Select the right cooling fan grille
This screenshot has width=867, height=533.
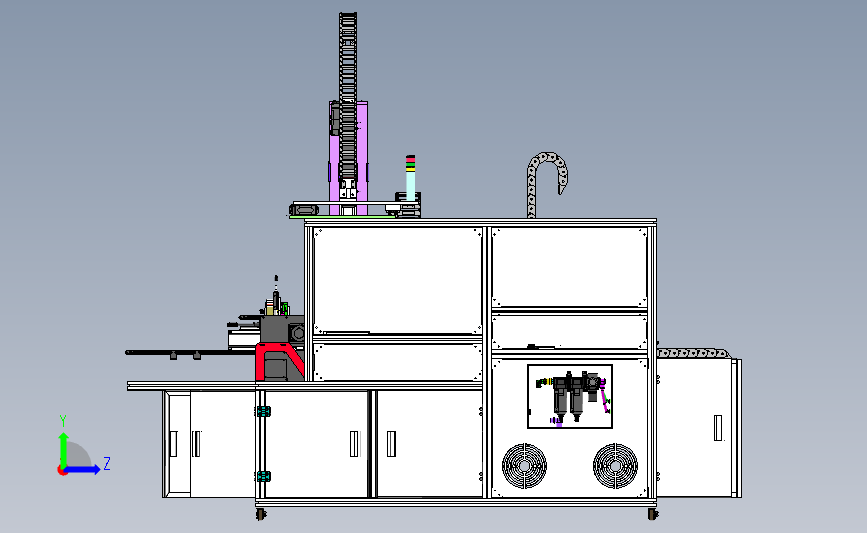[x=615, y=466]
